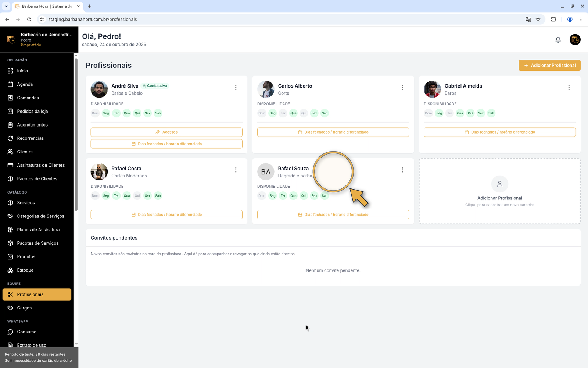Click the Agendamentos clipboard icon
This screenshot has width=588, height=368.
point(10,125)
